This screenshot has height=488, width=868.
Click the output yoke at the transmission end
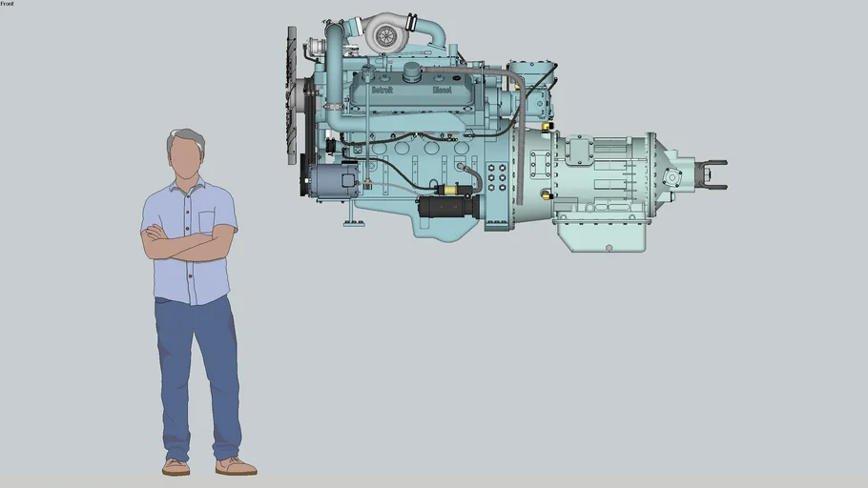[x=711, y=175]
